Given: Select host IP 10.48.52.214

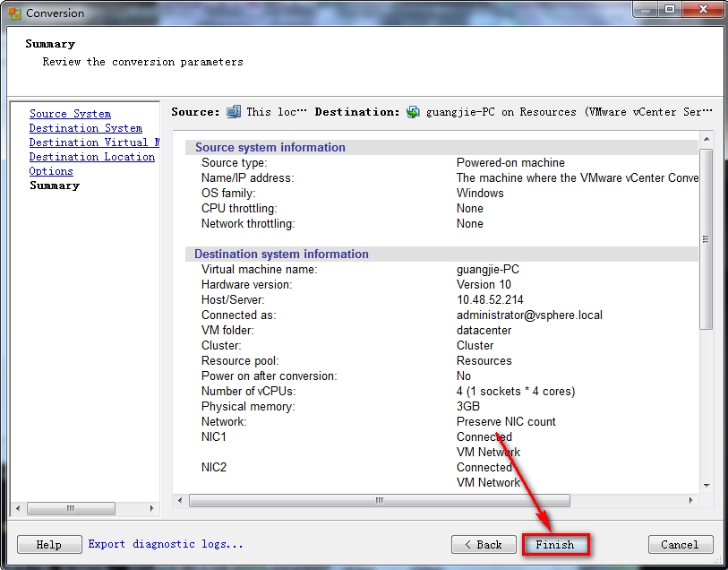Looking at the screenshot, I should tap(490, 300).
